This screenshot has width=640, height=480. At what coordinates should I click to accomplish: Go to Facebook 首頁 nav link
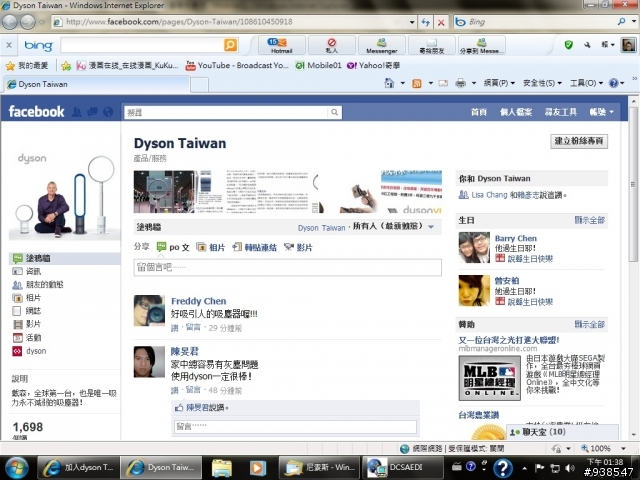point(479,112)
